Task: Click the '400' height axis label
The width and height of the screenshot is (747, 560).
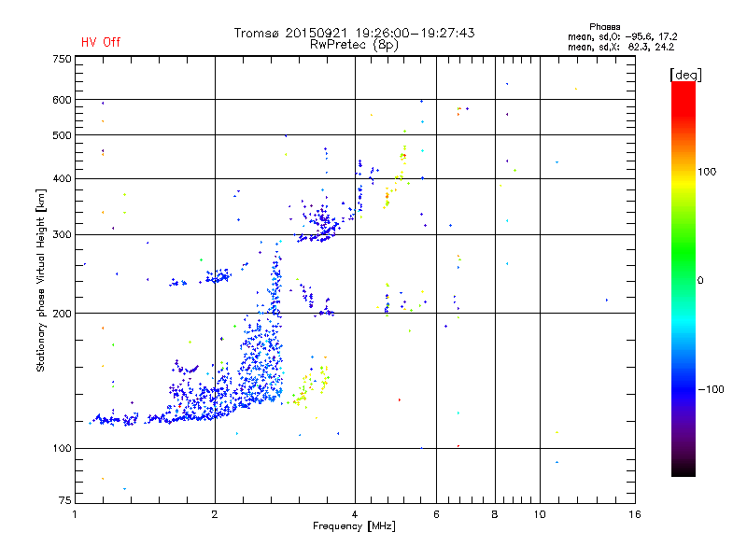Action: coord(62,178)
